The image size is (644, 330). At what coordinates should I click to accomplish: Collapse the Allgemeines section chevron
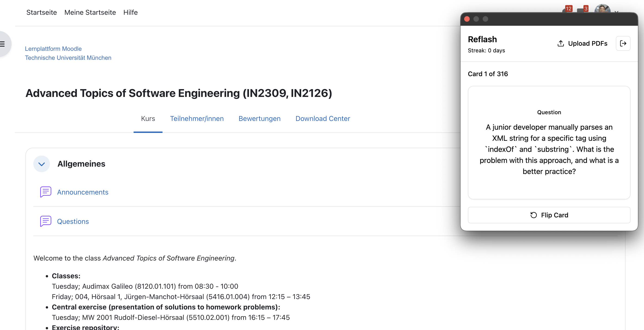(42, 164)
